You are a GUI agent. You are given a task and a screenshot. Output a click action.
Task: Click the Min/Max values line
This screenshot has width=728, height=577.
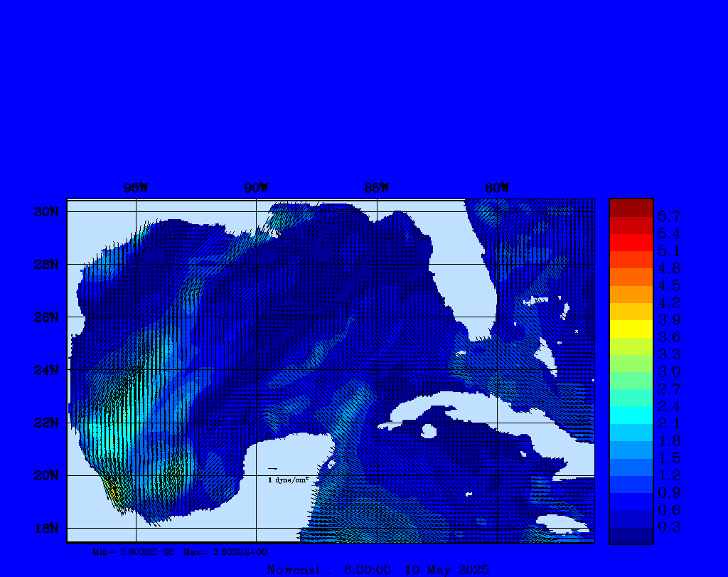(x=180, y=551)
